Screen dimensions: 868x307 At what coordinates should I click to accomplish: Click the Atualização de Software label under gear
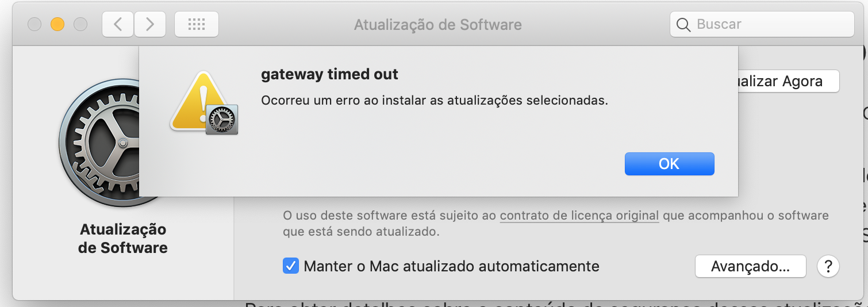[x=123, y=239]
